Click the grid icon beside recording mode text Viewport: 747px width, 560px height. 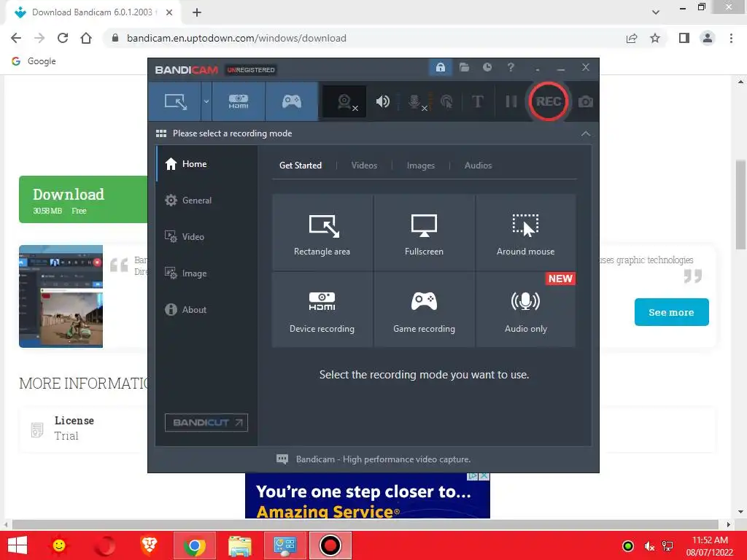click(161, 133)
